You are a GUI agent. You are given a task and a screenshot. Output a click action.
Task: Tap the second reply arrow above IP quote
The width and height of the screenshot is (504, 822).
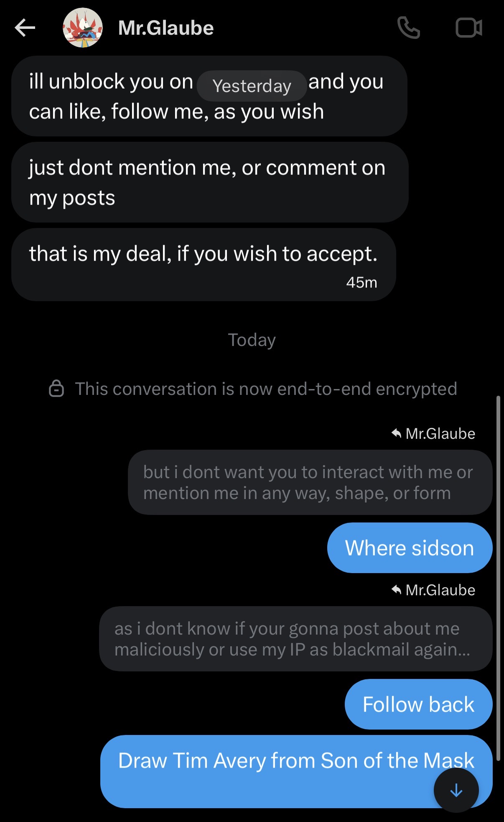point(396,590)
